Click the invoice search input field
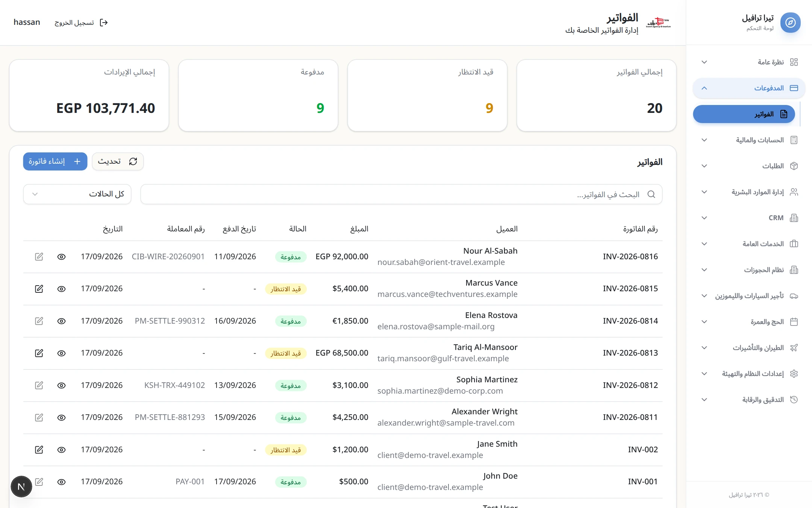 [401, 194]
